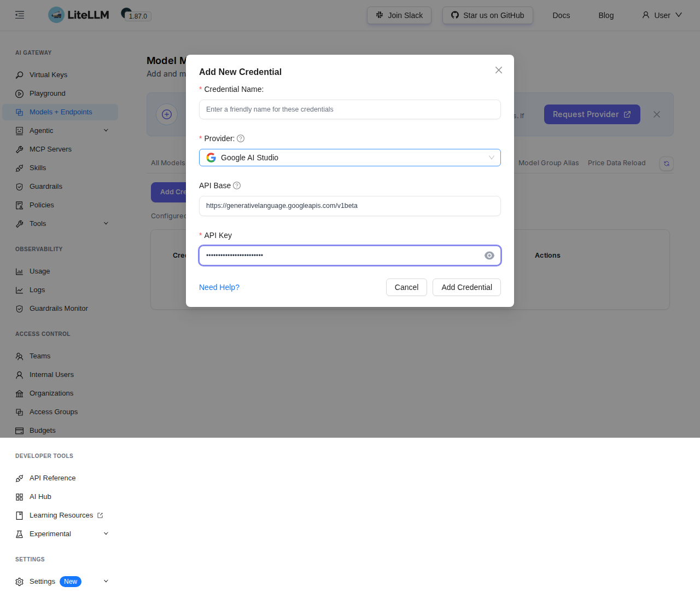Click the MCP Servers wrench icon
Viewport: 700px width, 592px height.
20,149
